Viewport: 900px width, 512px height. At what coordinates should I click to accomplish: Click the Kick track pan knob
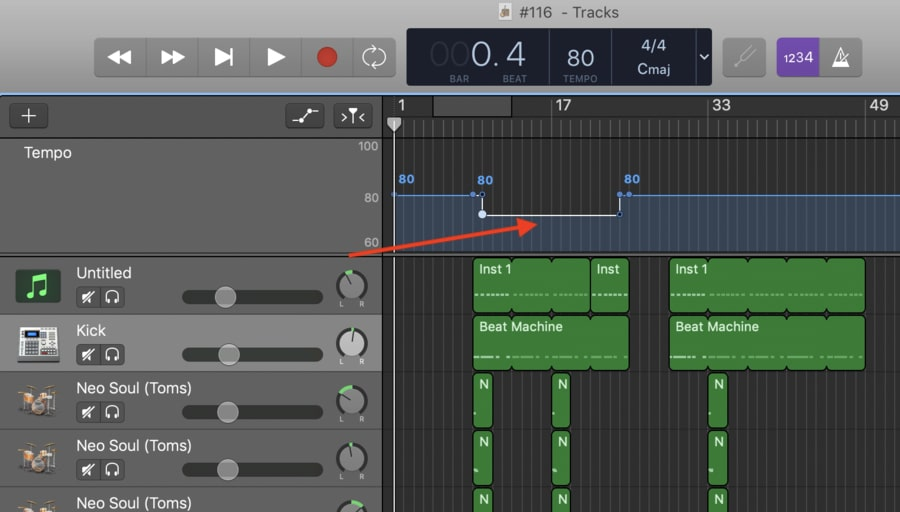pos(351,343)
